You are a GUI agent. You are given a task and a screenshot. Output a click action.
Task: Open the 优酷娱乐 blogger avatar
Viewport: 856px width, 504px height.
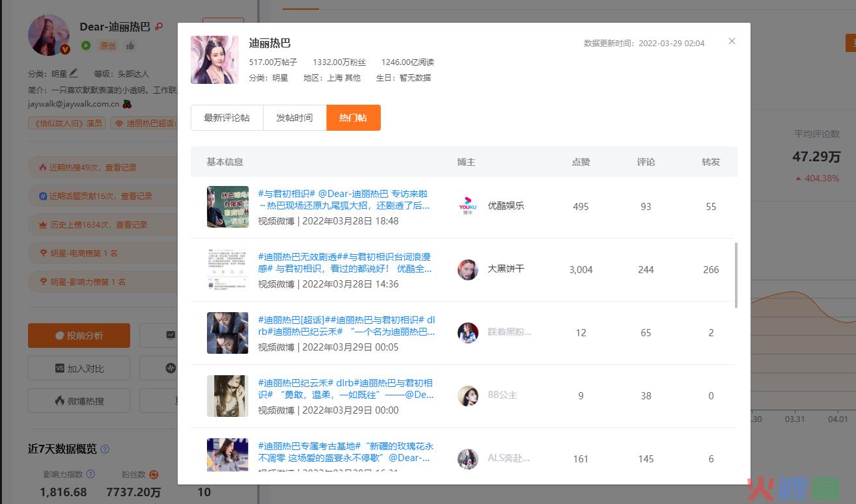coord(467,206)
